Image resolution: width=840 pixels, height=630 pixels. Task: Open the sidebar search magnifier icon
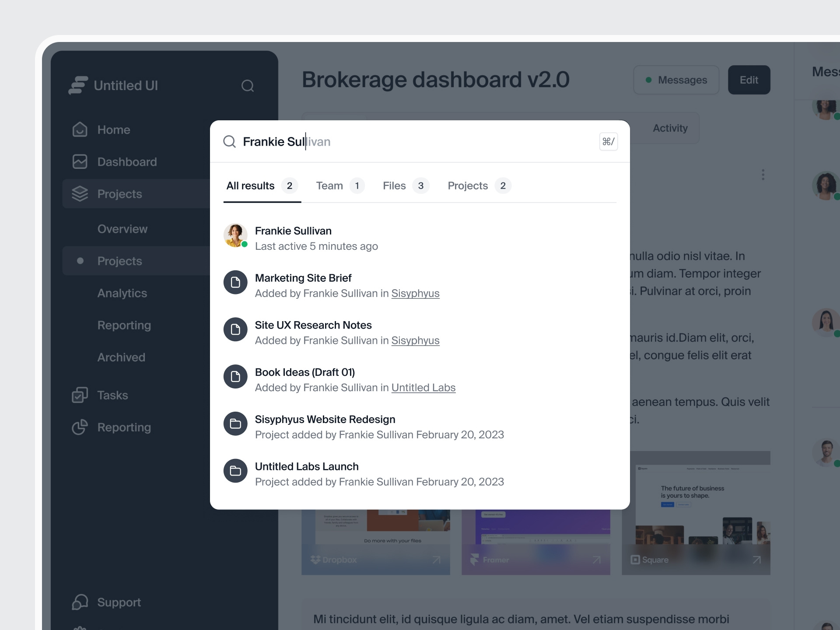click(x=248, y=85)
